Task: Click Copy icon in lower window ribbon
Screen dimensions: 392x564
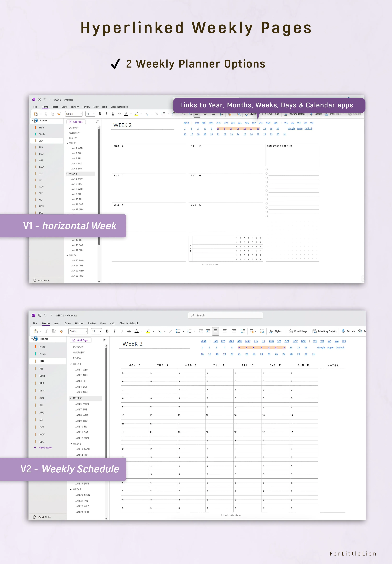Action: [x=54, y=331]
